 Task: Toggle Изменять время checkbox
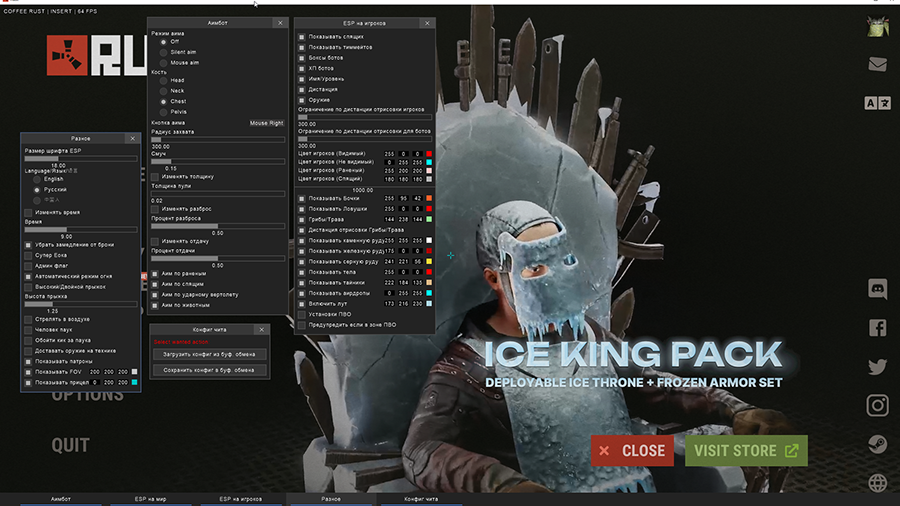pyautogui.click(x=28, y=213)
